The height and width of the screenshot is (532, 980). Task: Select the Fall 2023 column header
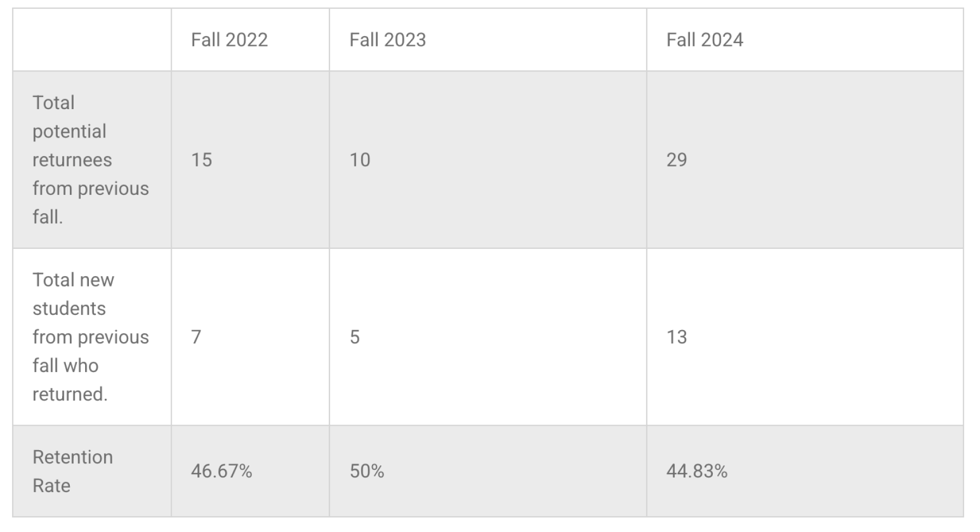[388, 40]
